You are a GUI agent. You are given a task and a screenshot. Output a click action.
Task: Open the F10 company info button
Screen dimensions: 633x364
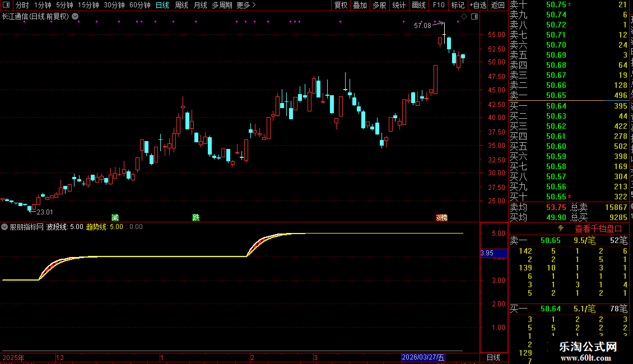coord(439,5)
